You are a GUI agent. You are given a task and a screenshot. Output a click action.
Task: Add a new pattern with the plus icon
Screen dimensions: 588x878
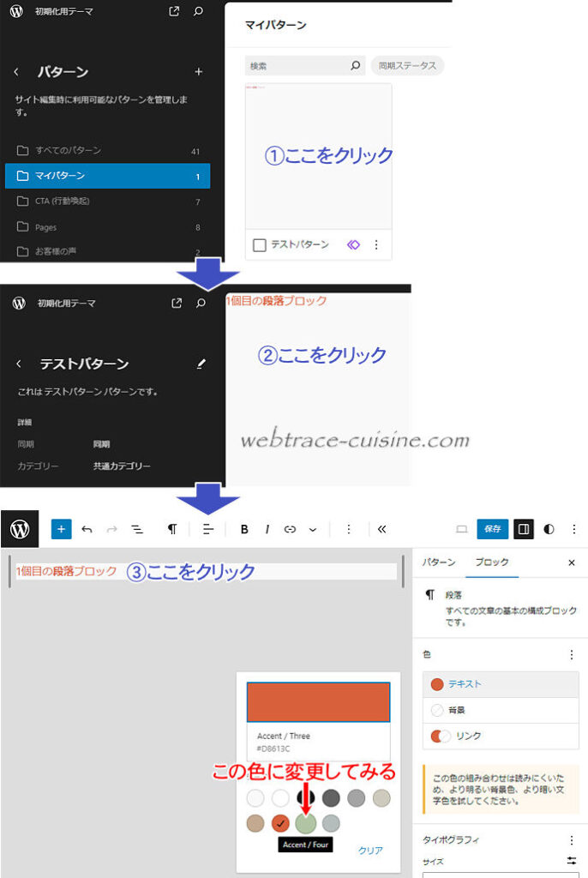[198, 72]
